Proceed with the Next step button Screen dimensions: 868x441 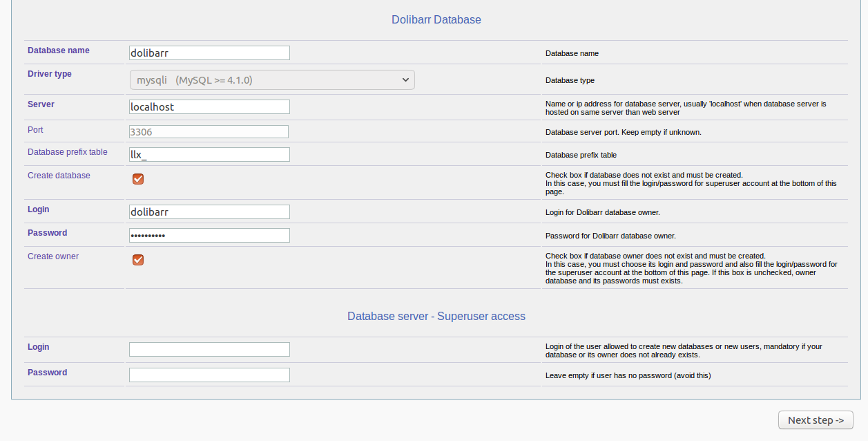pyautogui.click(x=816, y=420)
